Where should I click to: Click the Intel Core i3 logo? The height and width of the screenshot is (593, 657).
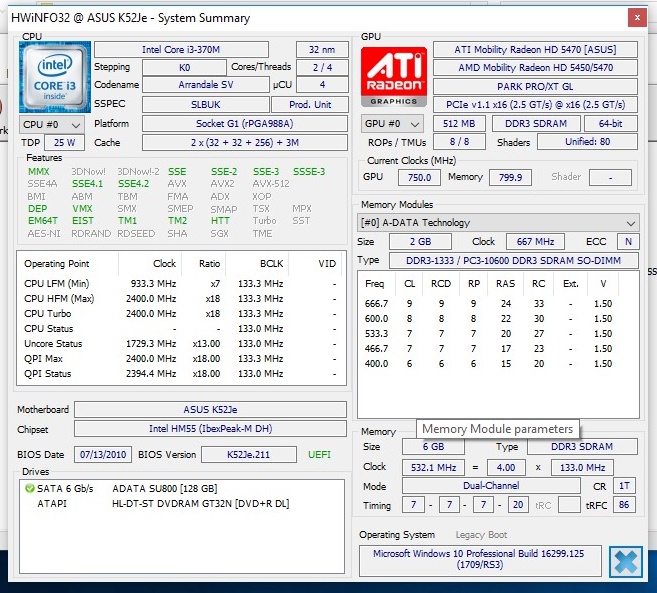coord(55,77)
